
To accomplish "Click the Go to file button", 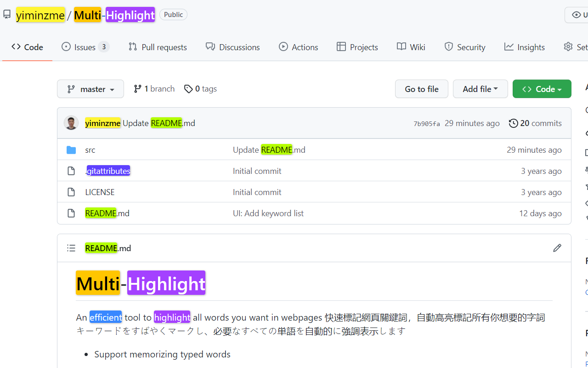I will click(x=421, y=88).
